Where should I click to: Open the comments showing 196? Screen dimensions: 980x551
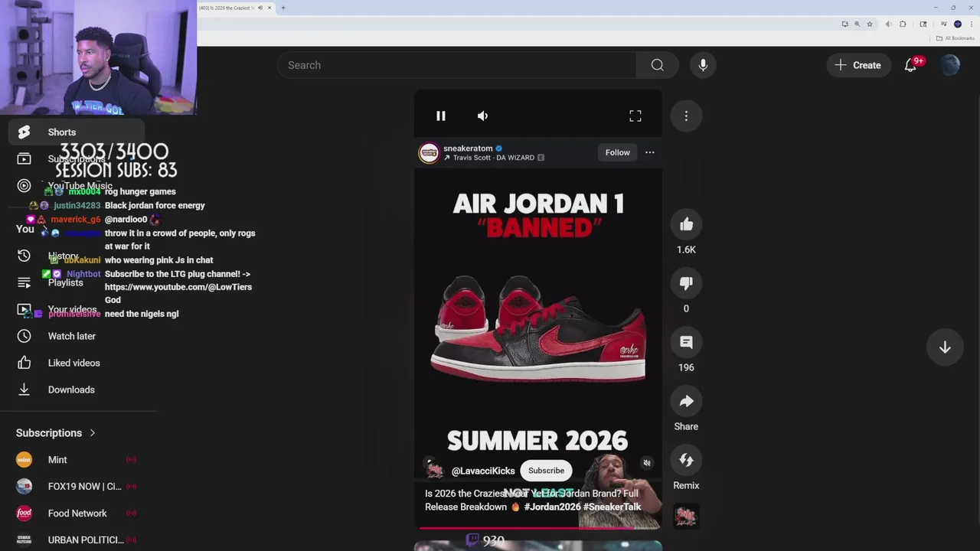686,342
